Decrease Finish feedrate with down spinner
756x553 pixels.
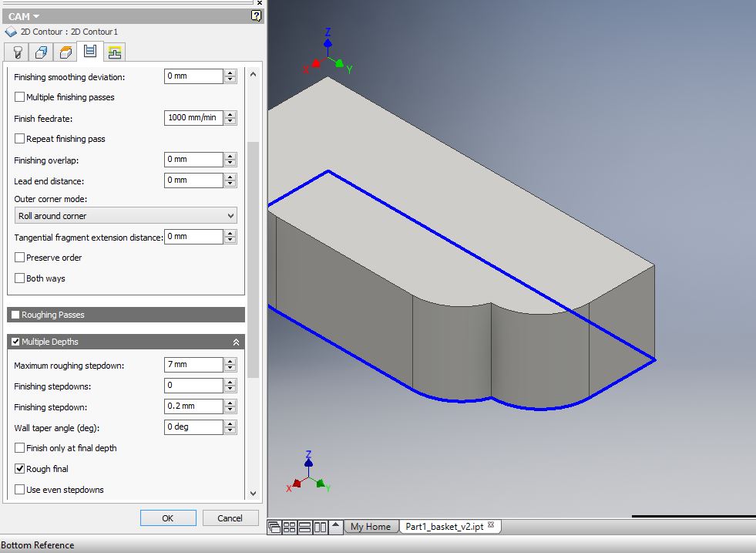coord(230,121)
